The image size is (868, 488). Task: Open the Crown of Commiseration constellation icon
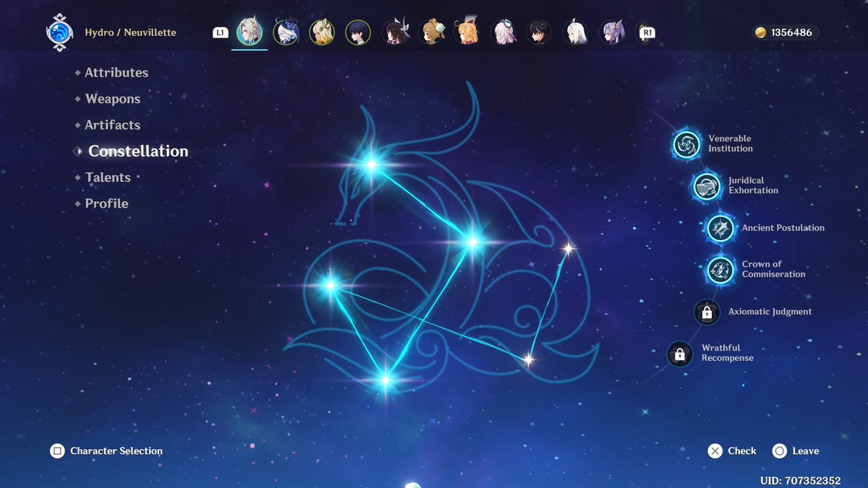pos(720,270)
